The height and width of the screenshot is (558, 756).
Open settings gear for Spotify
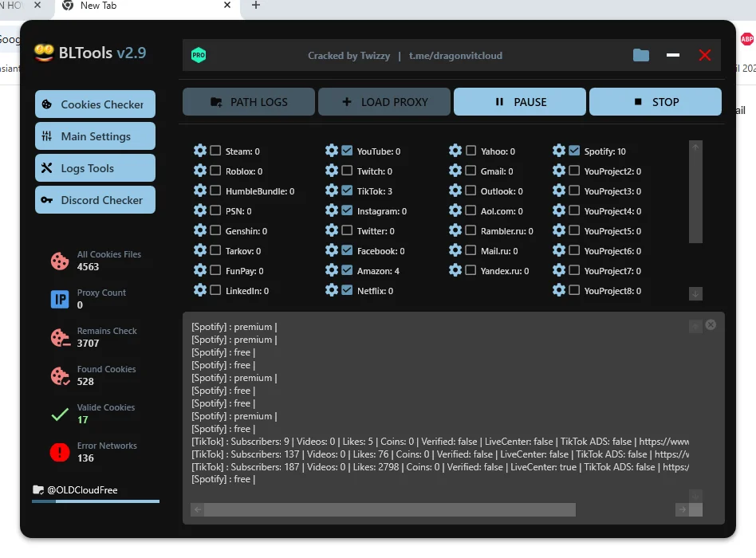coord(559,151)
